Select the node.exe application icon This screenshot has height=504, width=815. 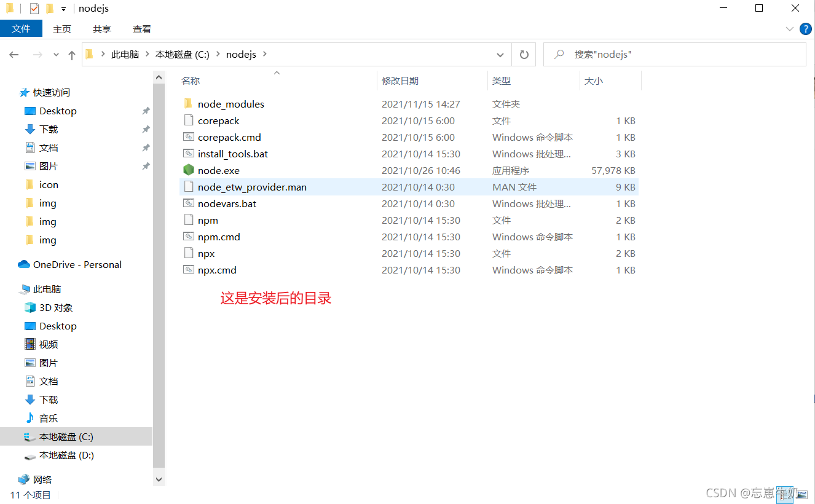click(188, 170)
